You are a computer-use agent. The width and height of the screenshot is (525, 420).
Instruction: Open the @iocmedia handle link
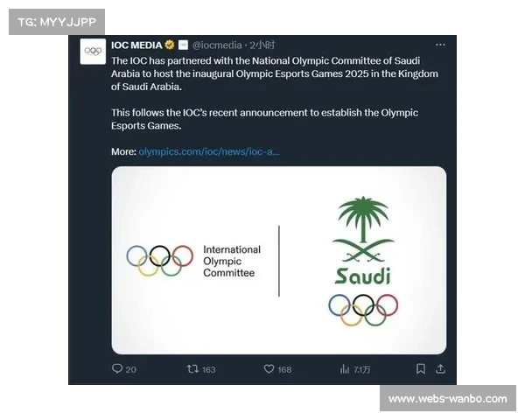pyautogui.click(x=218, y=45)
